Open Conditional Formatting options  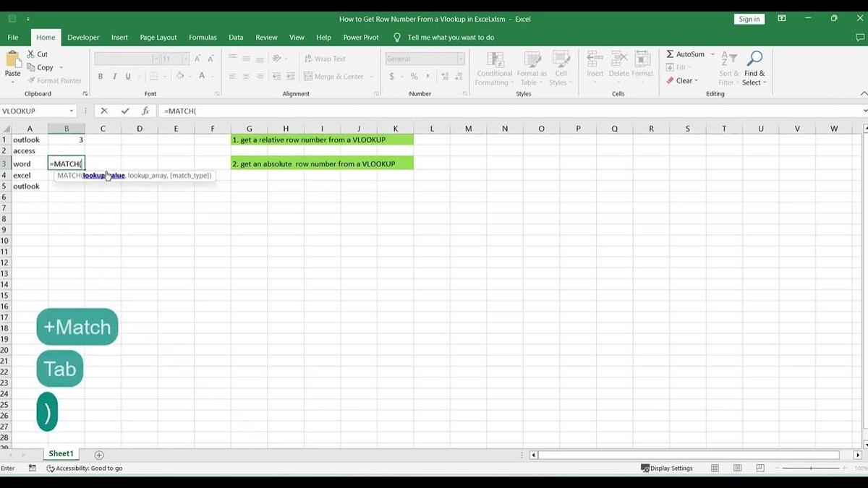494,68
